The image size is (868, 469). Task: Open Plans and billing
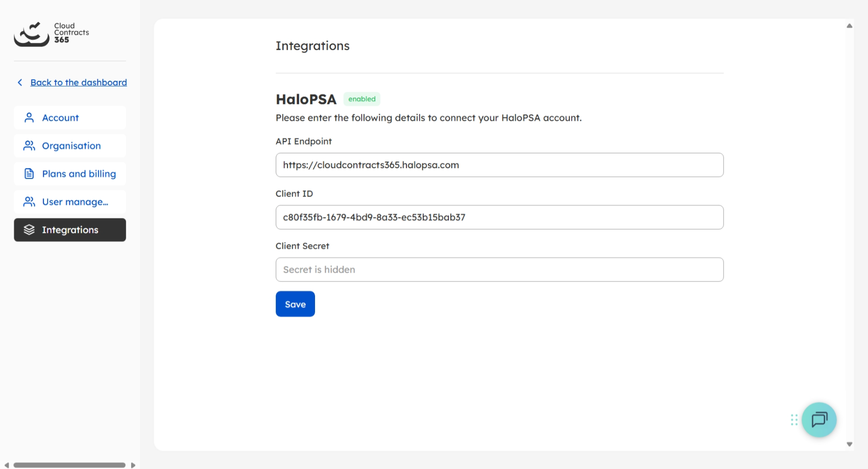pos(70,174)
